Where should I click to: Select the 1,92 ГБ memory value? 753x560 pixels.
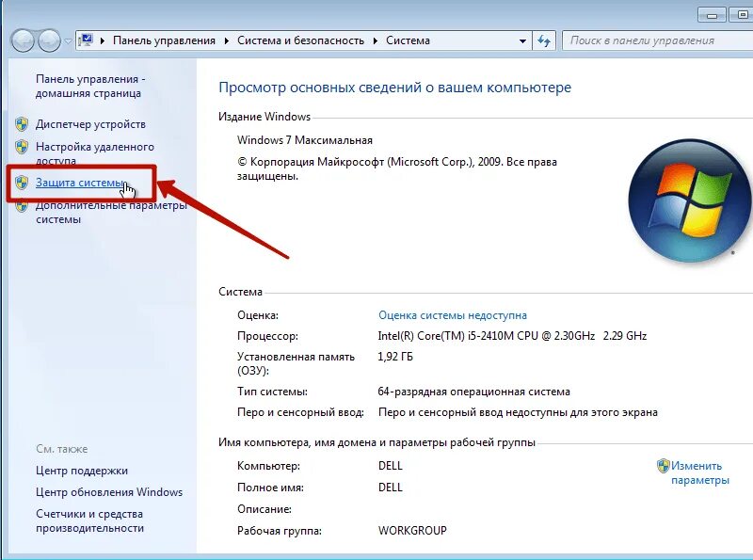[395, 357]
